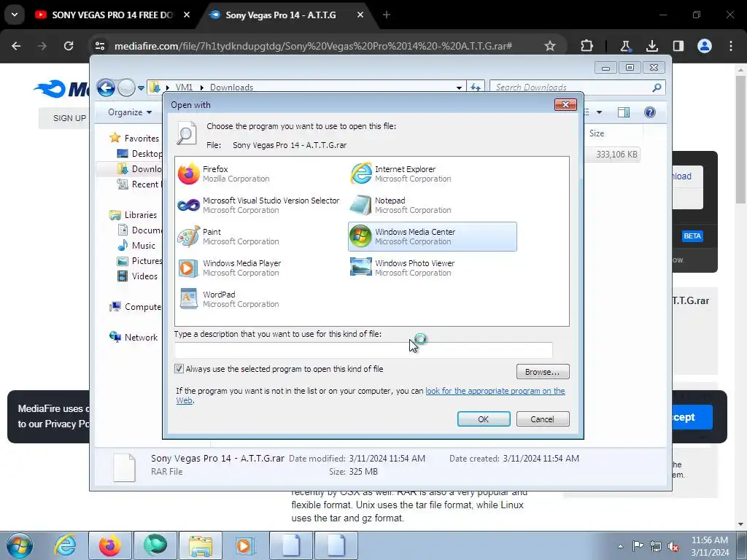Go back in Chrome
747x560 pixels.
[16, 46]
